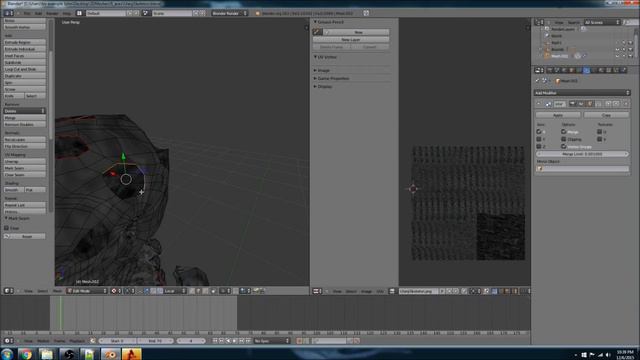The height and width of the screenshot is (360, 640).
Task: Open the All Scenes dropdown in Outliner
Action: click(602, 22)
